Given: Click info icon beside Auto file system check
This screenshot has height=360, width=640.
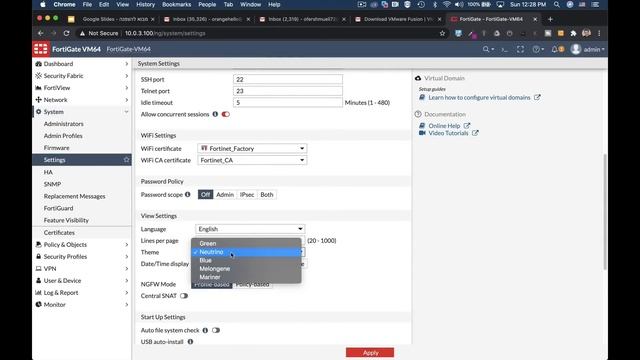Looking at the screenshot, I should click(x=205, y=330).
